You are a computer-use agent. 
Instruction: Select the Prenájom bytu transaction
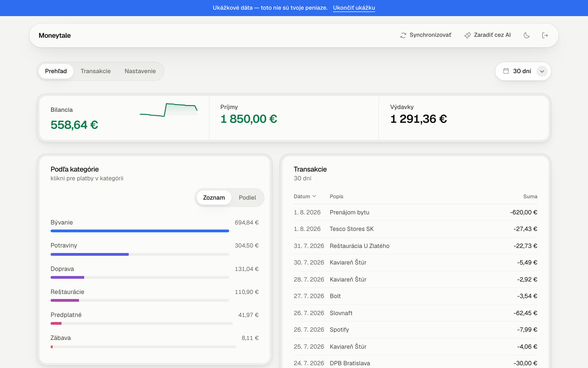tap(415, 212)
